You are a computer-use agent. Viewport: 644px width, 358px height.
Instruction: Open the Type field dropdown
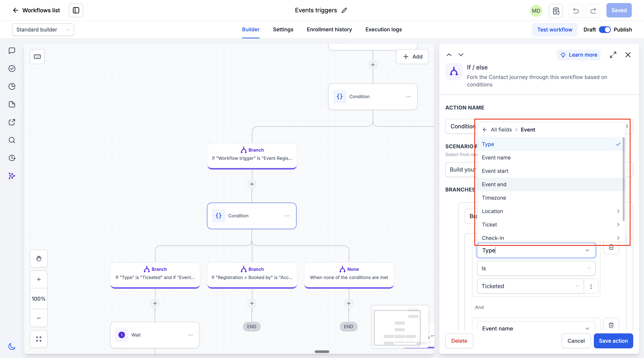pyautogui.click(x=536, y=250)
